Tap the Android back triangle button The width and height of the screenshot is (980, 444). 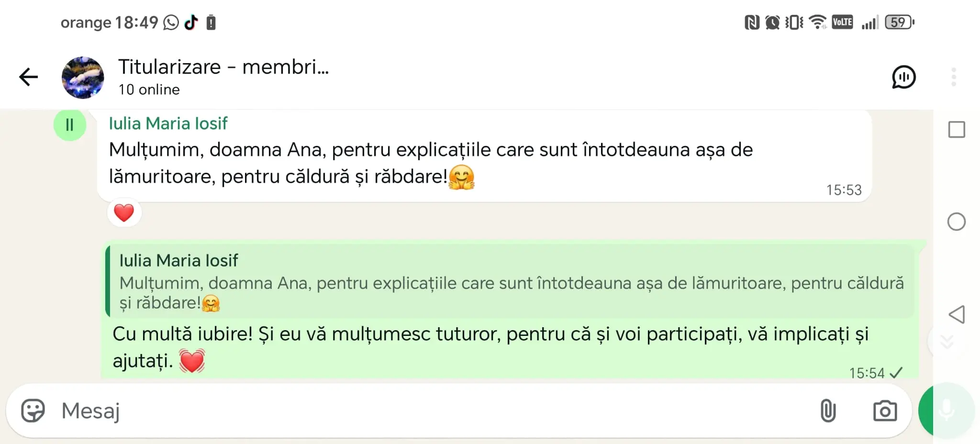957,314
